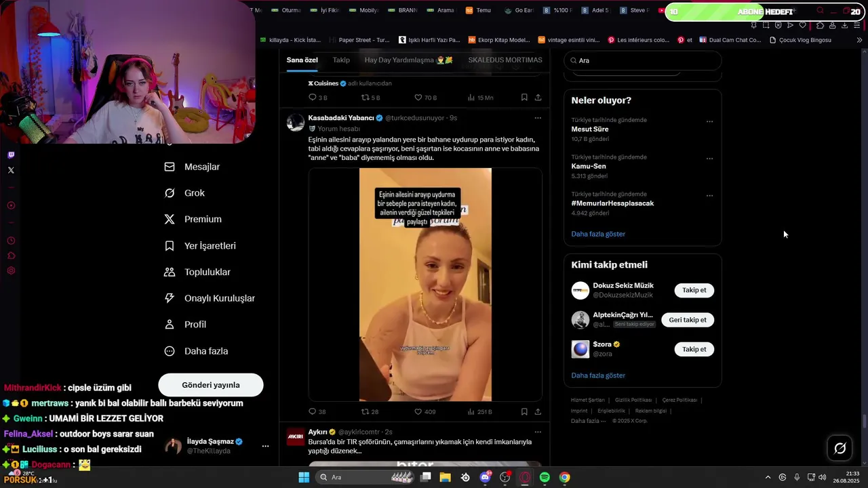Bookmark the Kasabadaki Yabancı post

(x=524, y=411)
